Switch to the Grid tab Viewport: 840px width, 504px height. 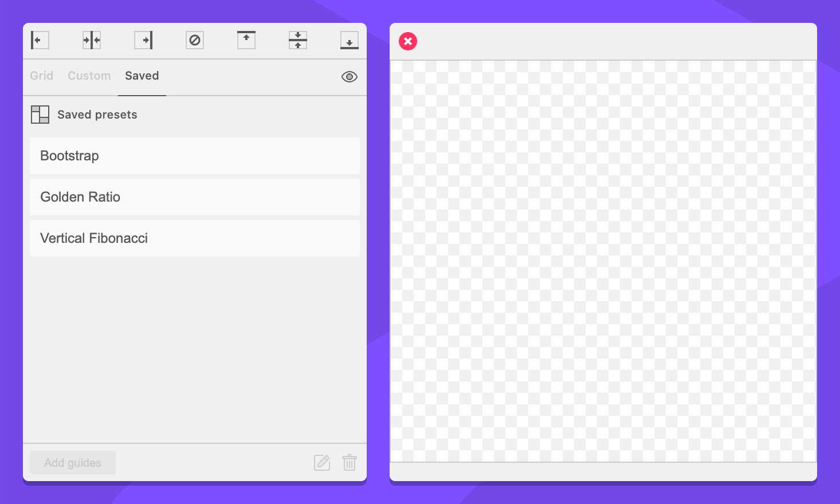click(x=41, y=76)
